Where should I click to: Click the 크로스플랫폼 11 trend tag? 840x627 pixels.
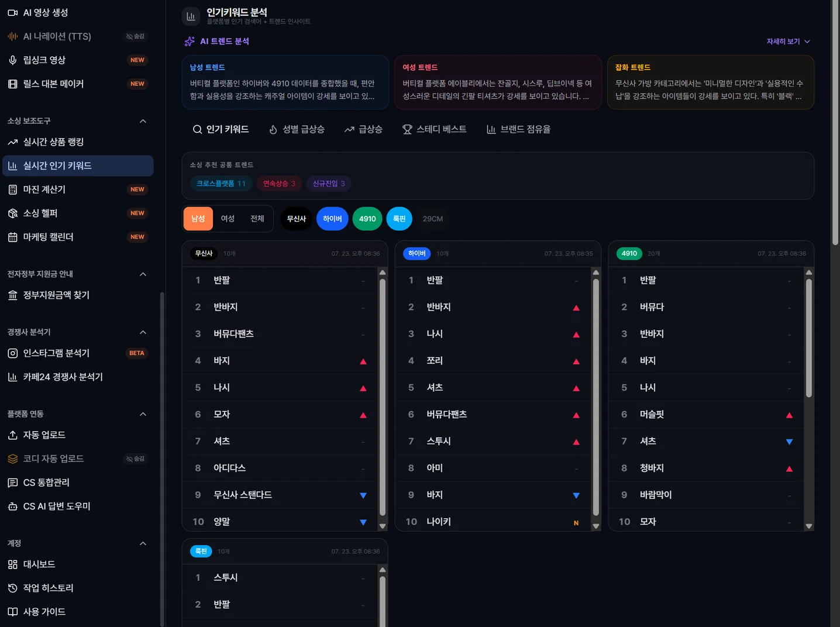tap(221, 184)
